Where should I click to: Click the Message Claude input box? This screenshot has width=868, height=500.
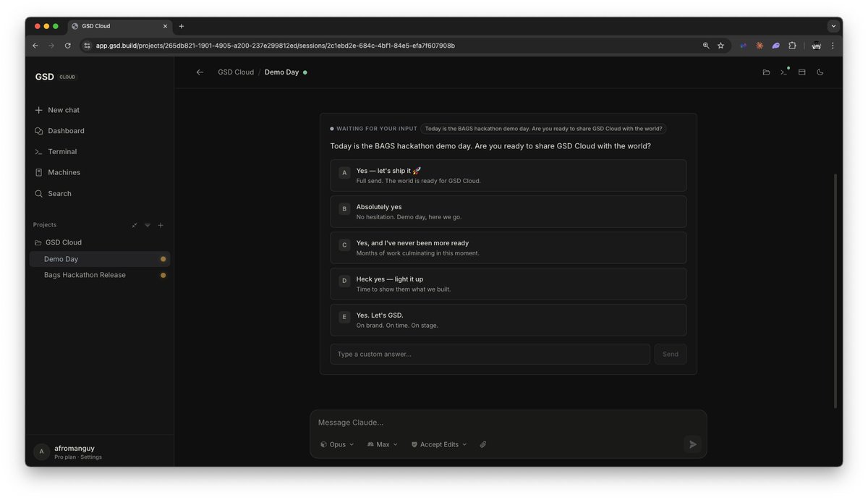[x=508, y=423]
